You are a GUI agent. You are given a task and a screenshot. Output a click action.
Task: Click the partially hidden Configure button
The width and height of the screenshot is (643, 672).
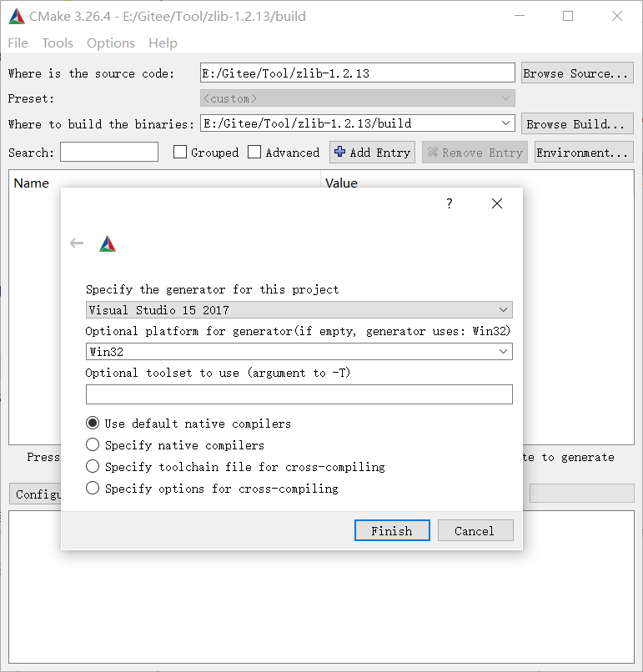pos(36,494)
